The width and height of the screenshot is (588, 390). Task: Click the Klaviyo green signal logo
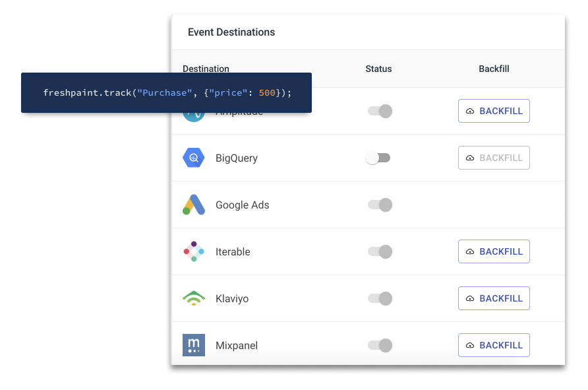[194, 298]
